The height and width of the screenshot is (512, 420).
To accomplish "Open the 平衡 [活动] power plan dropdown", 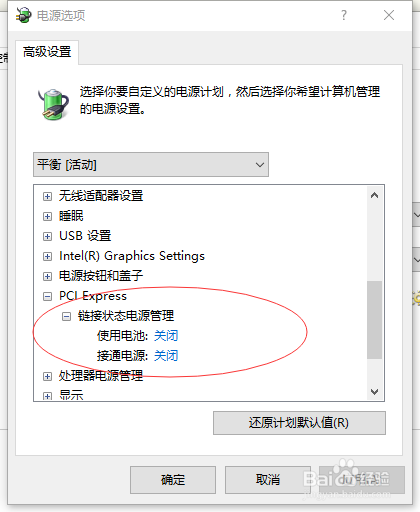I will 151,165.
